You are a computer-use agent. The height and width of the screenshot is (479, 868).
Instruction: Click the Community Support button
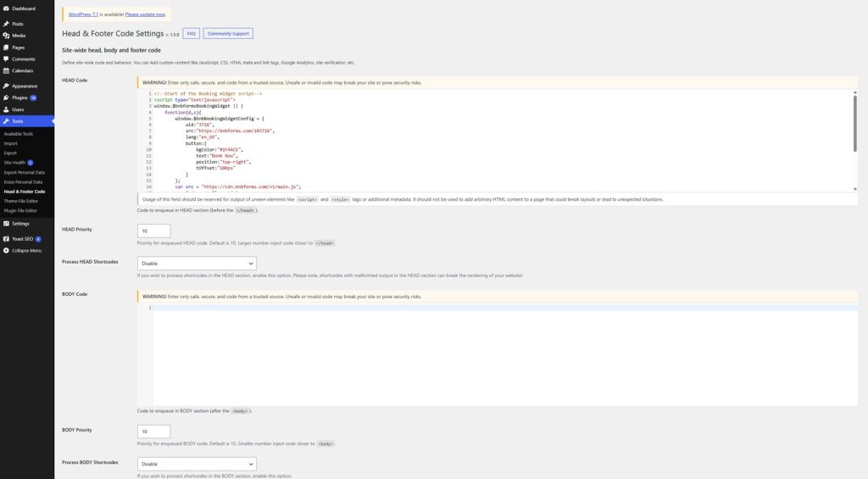pyautogui.click(x=228, y=34)
